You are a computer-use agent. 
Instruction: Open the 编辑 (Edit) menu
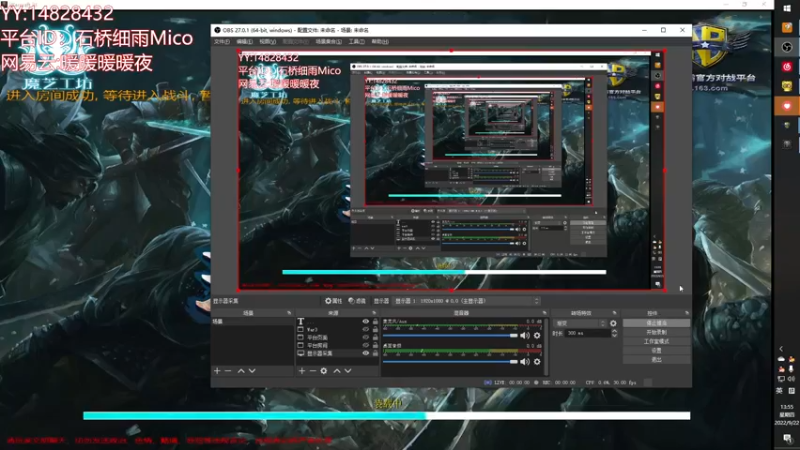pyautogui.click(x=244, y=41)
